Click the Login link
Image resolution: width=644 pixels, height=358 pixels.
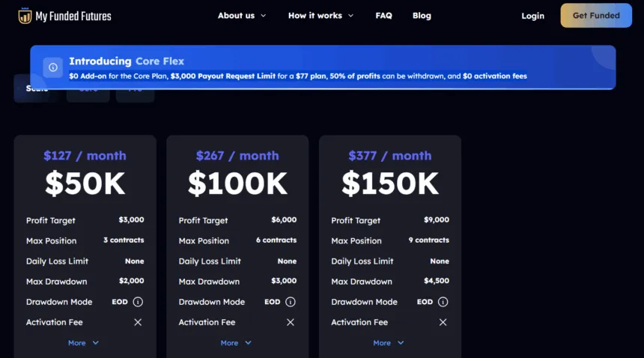[x=532, y=16]
